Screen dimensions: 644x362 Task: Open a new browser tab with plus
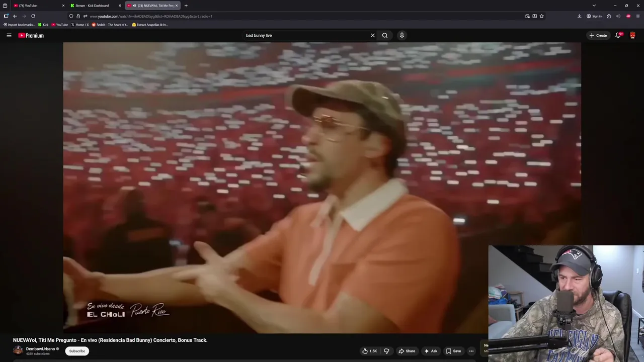tap(186, 6)
